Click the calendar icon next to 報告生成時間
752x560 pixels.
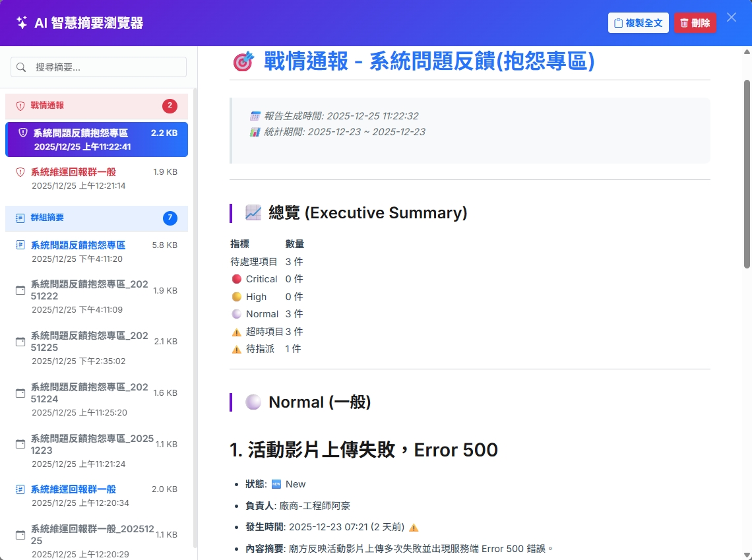(254, 115)
